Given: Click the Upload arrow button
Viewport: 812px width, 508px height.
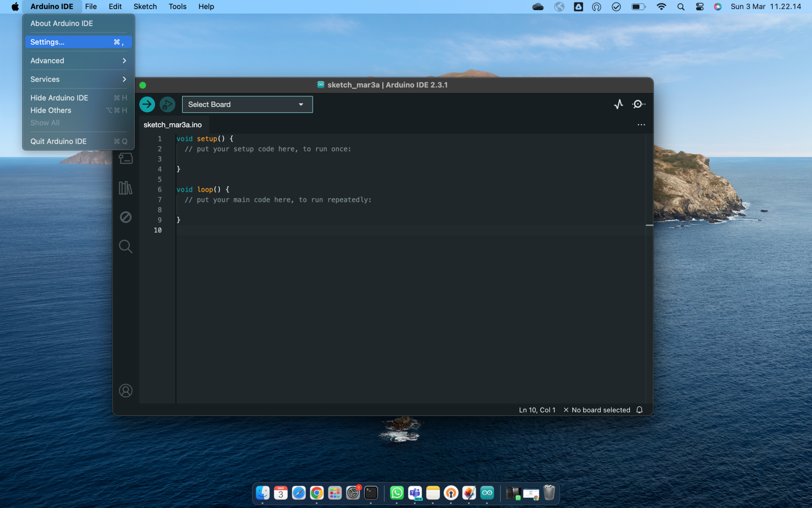Looking at the screenshot, I should tap(147, 105).
